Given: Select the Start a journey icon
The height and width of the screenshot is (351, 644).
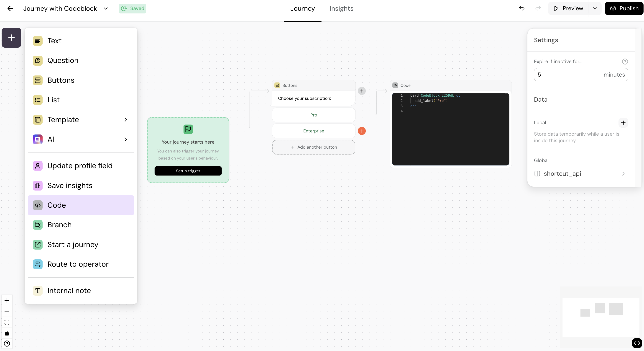Looking at the screenshot, I should pos(38,245).
